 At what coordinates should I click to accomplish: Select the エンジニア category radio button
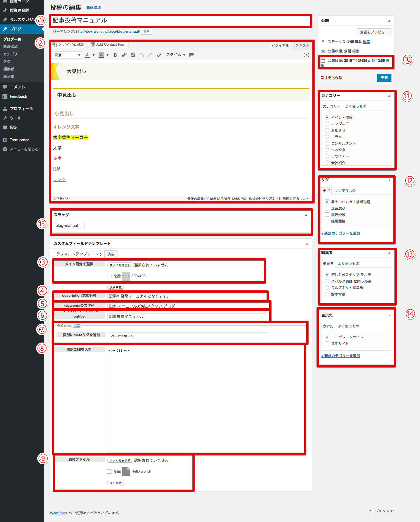tap(327, 124)
